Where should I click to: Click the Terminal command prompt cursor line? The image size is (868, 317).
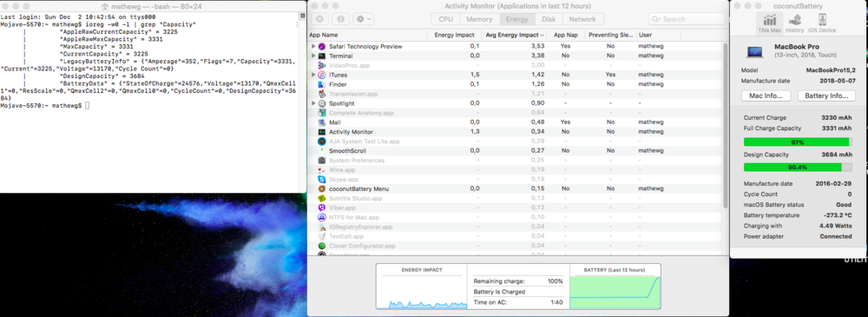coord(43,105)
